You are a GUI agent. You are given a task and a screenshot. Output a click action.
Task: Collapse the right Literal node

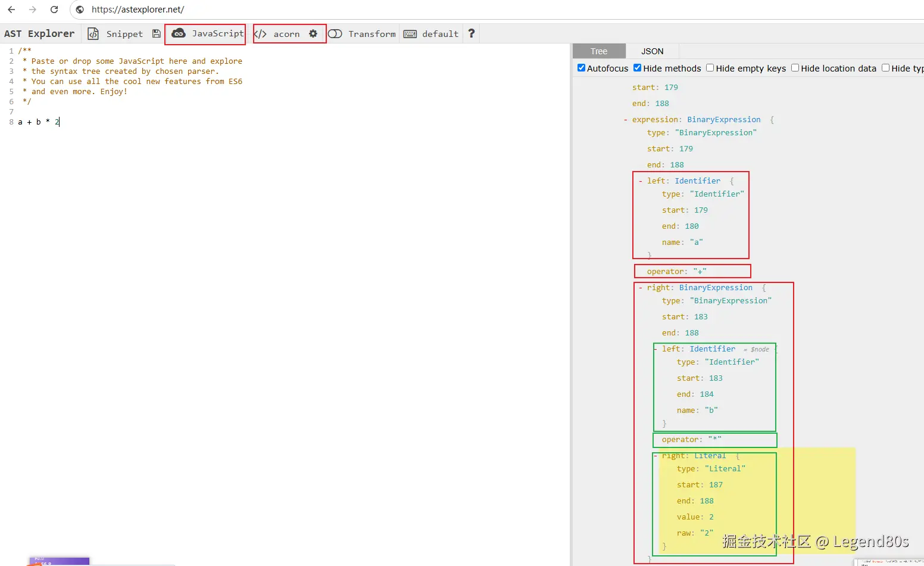tap(655, 456)
